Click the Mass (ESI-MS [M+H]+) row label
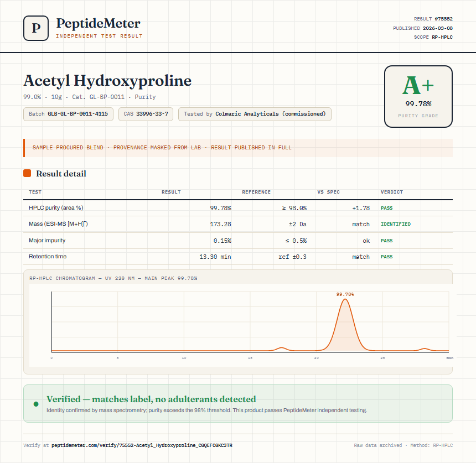Image resolution: width=476 pixels, height=463 pixels. [x=58, y=224]
